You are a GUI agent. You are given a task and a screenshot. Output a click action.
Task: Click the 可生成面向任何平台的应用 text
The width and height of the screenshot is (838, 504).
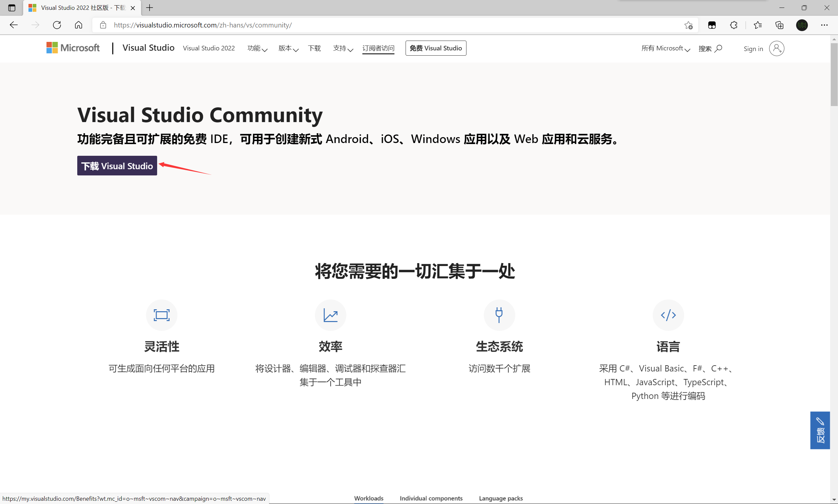pyautogui.click(x=162, y=369)
